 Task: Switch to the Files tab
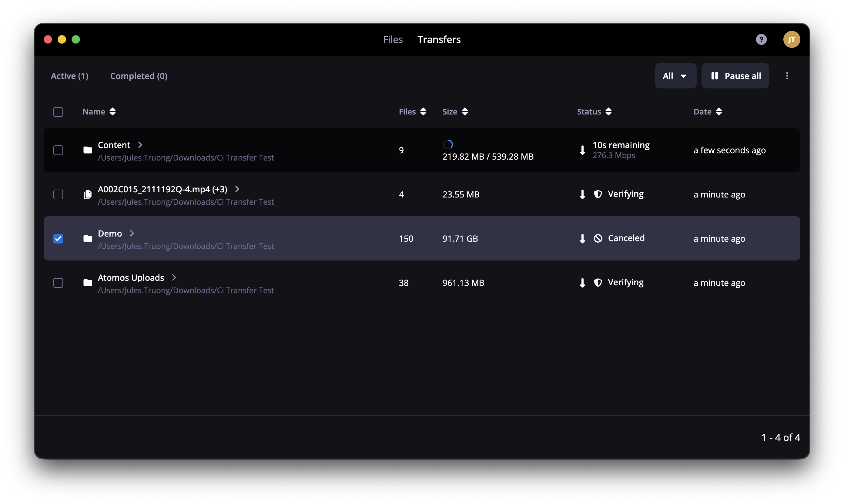click(393, 39)
